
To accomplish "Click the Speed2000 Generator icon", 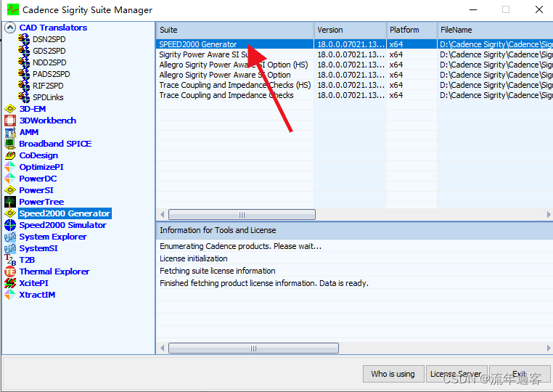I will pos(10,213).
